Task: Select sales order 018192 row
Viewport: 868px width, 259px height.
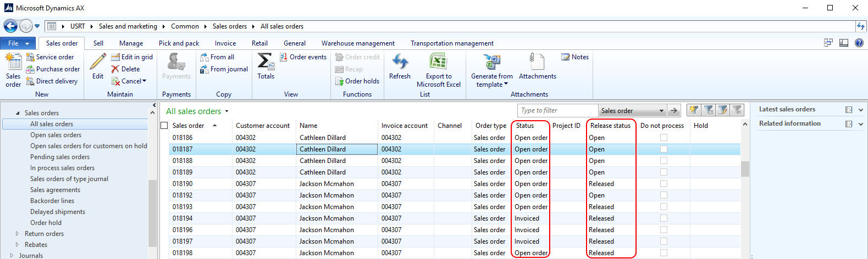Action: pos(454,195)
